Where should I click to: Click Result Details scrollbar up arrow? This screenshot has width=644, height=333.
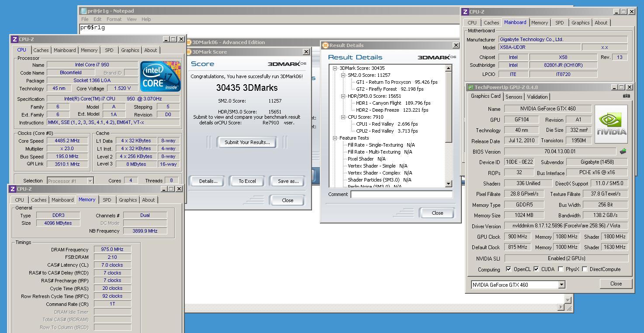pyautogui.click(x=448, y=68)
